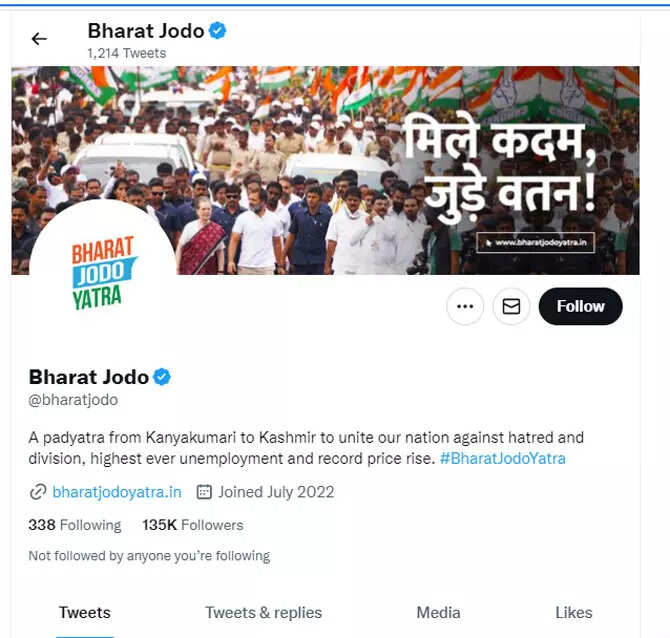670x638 pixels.
Task: Go back using the left arrow icon
Action: pos(39,39)
